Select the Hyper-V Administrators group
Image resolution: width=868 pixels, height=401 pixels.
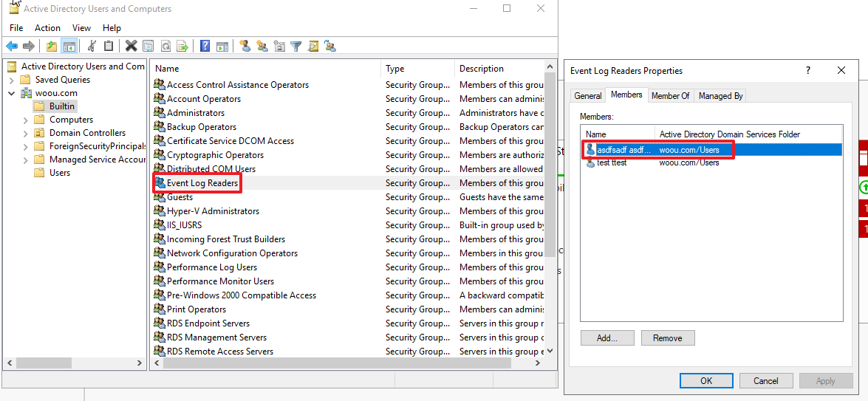pos(213,210)
